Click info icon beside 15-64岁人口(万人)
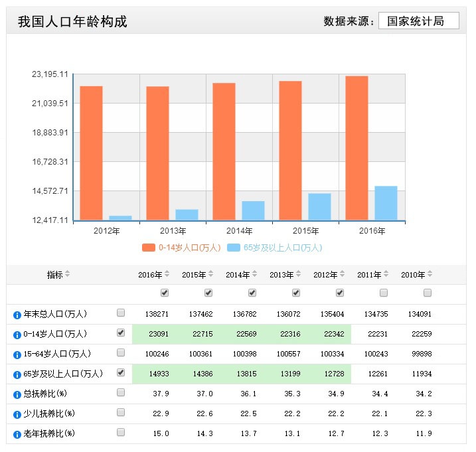This screenshot has width=476, height=452. tap(18, 354)
